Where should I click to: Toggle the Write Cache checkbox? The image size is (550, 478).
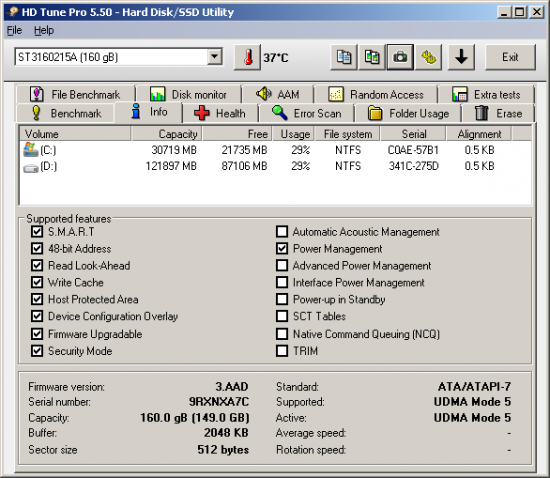[x=37, y=282]
